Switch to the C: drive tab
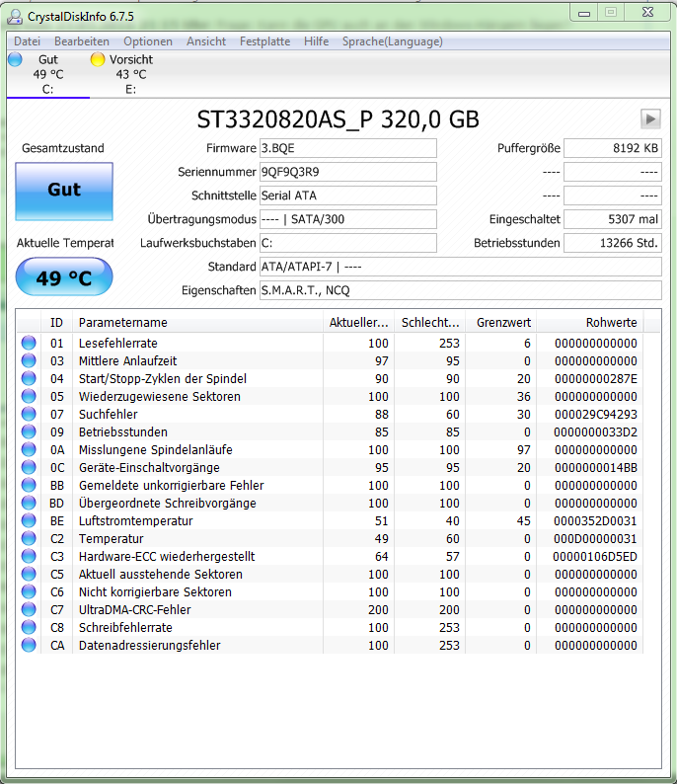The image size is (677, 784). (x=48, y=74)
